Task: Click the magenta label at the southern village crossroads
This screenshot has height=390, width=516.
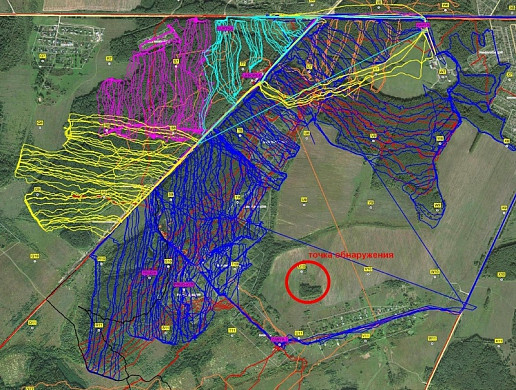Action: click(x=279, y=339)
